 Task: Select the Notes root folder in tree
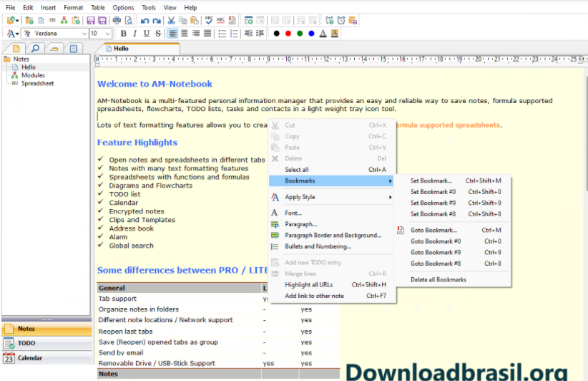tap(21, 59)
